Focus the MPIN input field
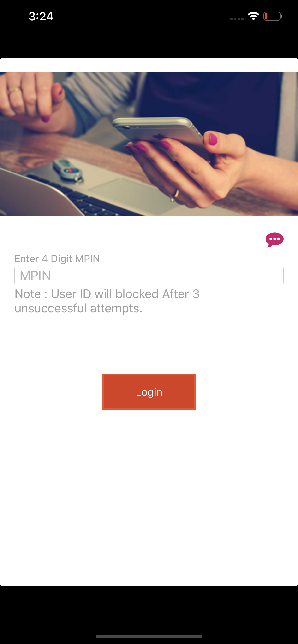Image resolution: width=298 pixels, height=644 pixels. (x=149, y=276)
